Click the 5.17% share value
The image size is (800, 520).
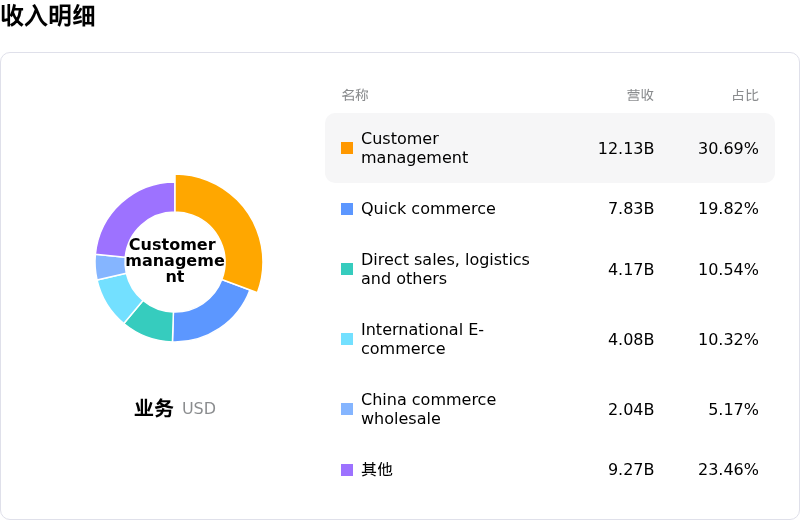coord(733,409)
